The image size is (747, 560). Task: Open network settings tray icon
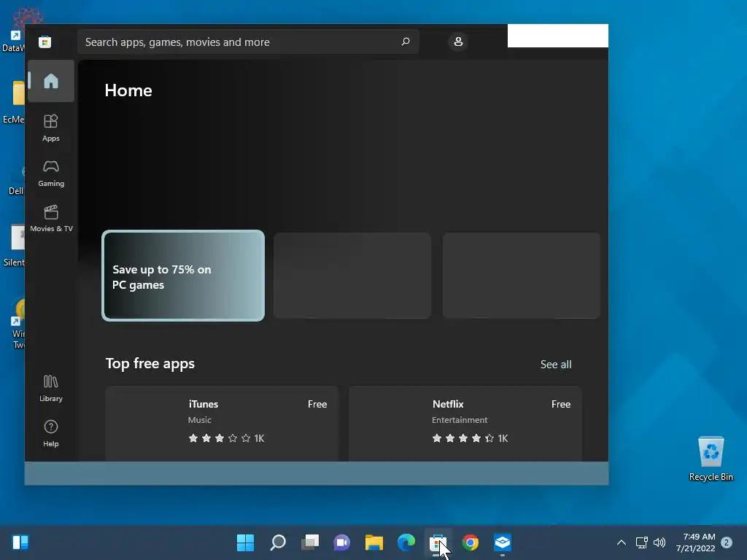tap(642, 542)
